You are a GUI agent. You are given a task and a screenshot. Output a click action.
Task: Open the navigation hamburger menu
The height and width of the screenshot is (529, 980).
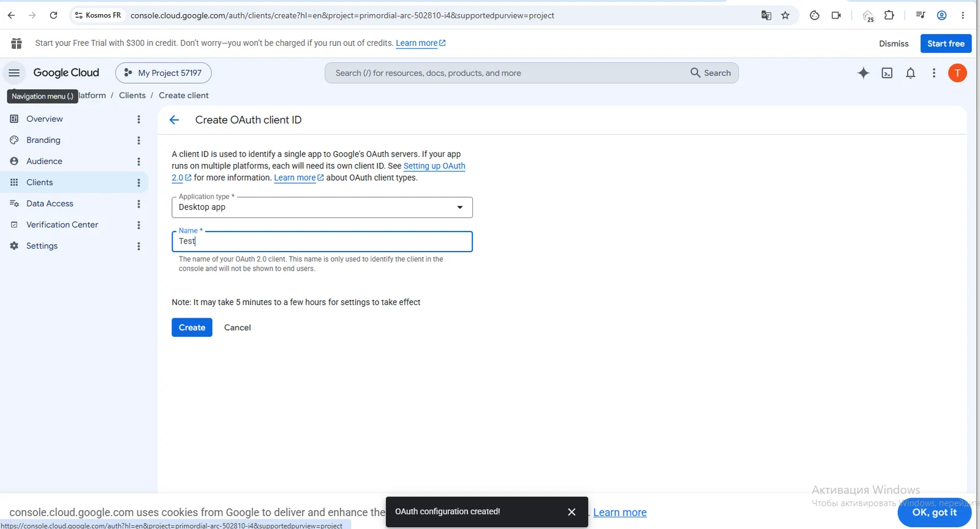pyautogui.click(x=14, y=73)
